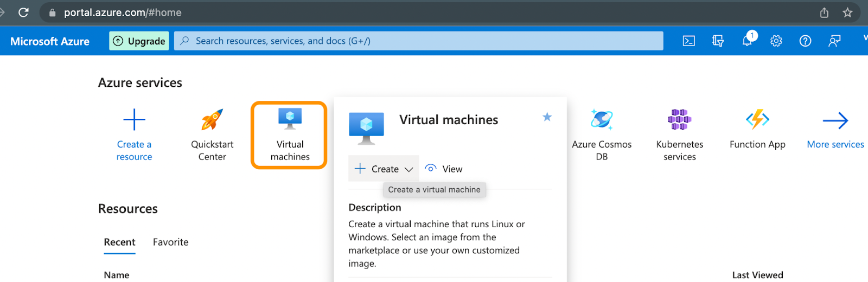Click the Name column header
This screenshot has width=868, height=282.
(x=117, y=275)
